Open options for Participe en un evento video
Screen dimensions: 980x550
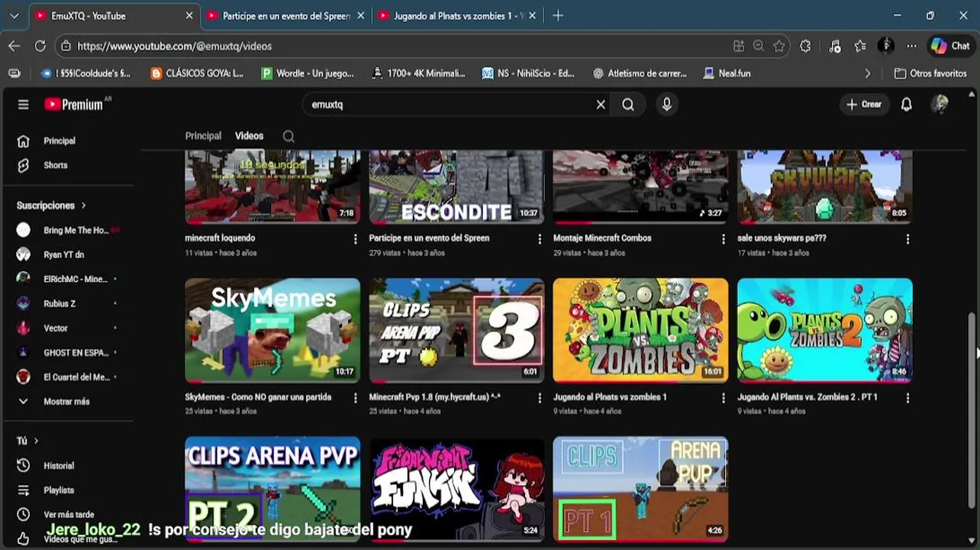540,239
